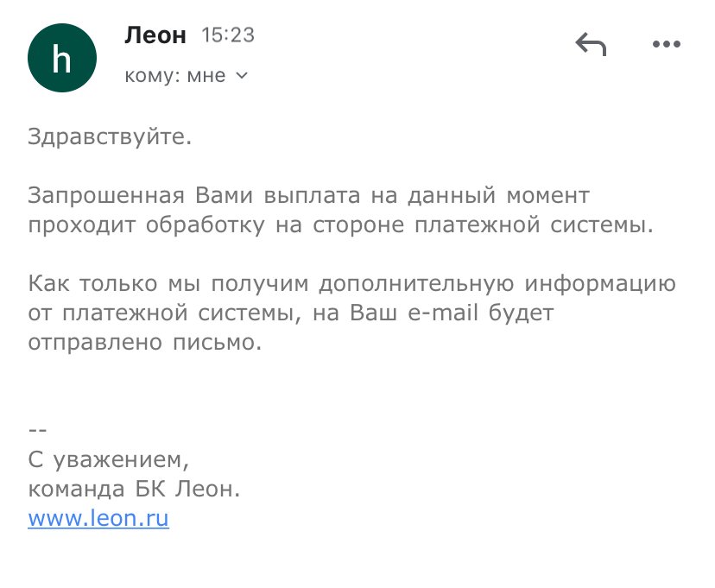This screenshot has height=588, width=715.
Task: Click the greeting "Здравствуйте."
Action: 110,136
